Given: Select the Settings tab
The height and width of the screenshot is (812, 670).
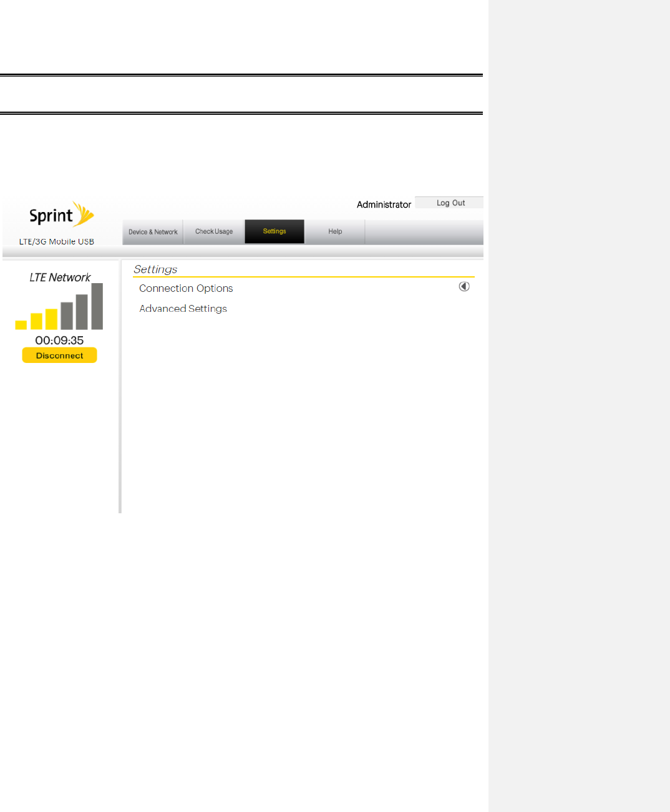Looking at the screenshot, I should pos(274,231).
